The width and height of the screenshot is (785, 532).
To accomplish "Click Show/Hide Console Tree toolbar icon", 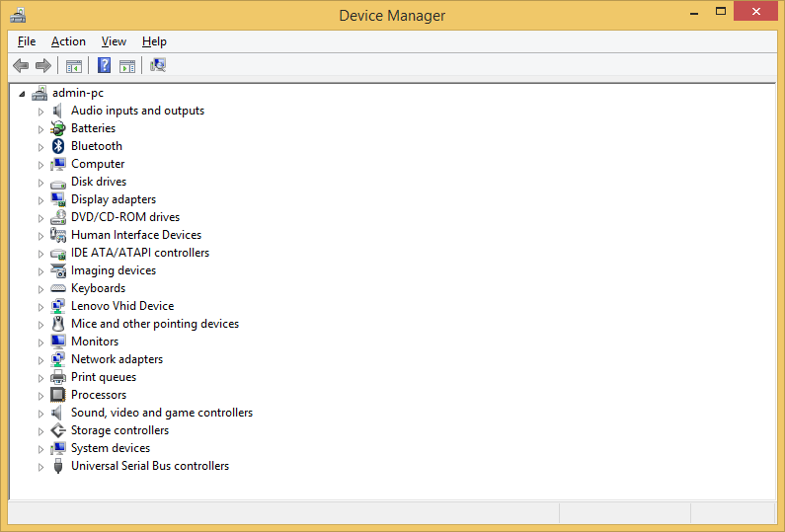I will [73, 66].
